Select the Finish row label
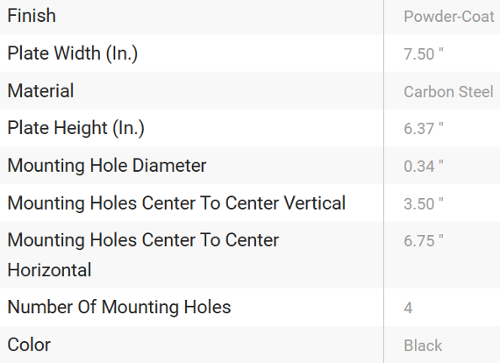Image resolution: width=500 pixels, height=363 pixels. [32, 16]
